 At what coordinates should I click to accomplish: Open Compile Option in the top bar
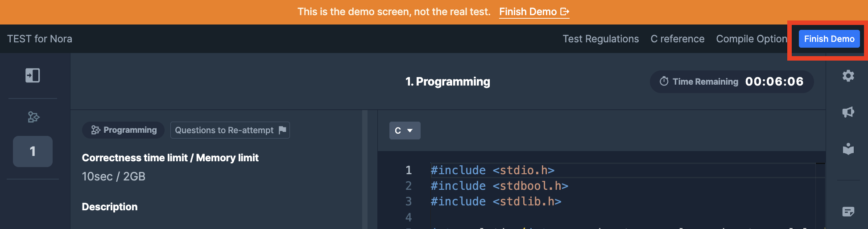pos(751,39)
